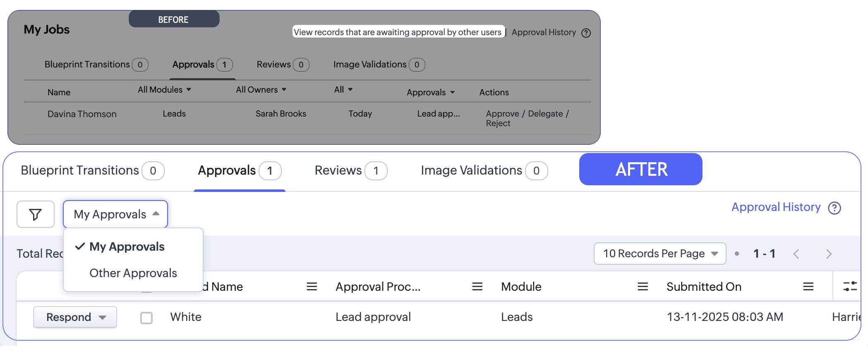Screen dimensions: 868x359
Task: Click the help icon beside Approval History
Action: click(x=834, y=208)
